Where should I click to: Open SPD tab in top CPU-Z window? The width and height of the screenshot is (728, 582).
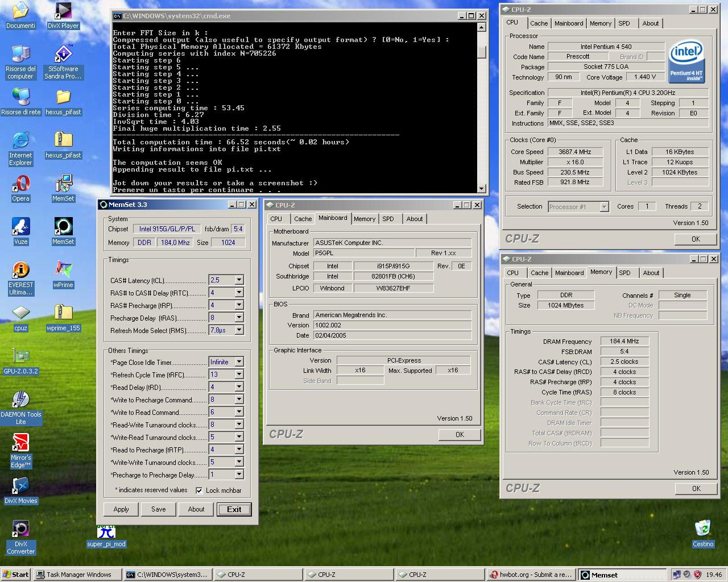(624, 23)
